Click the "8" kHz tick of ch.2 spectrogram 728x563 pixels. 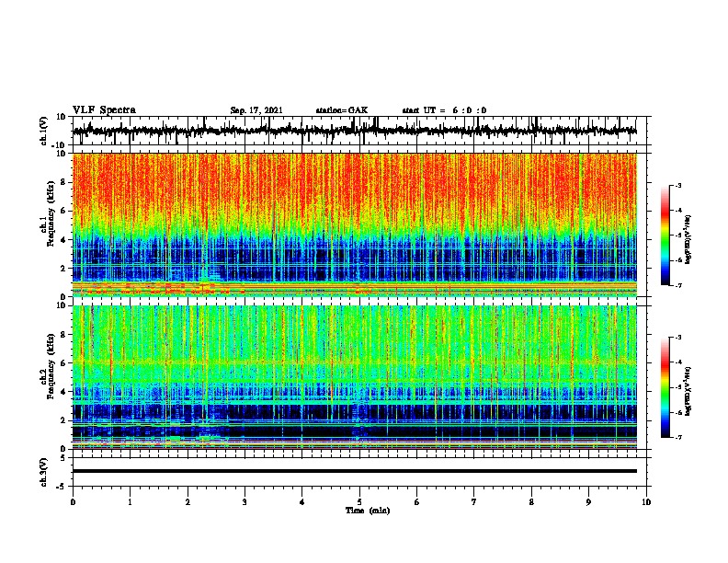tap(63, 335)
